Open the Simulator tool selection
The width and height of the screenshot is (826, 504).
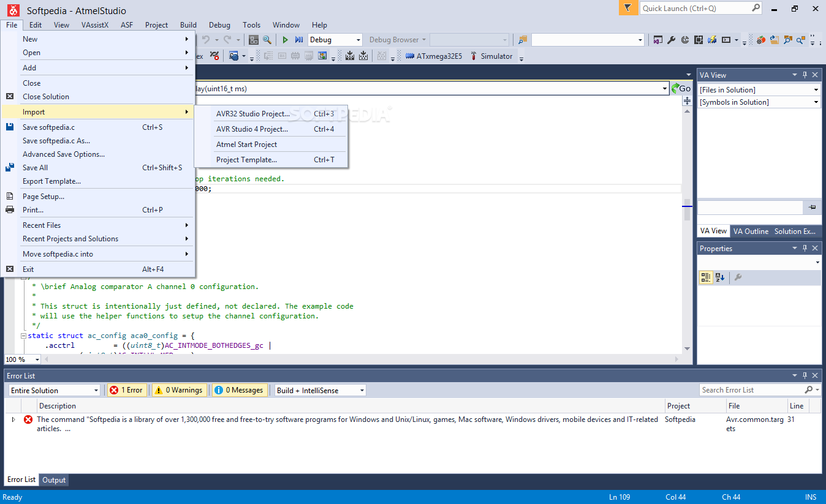(x=491, y=56)
